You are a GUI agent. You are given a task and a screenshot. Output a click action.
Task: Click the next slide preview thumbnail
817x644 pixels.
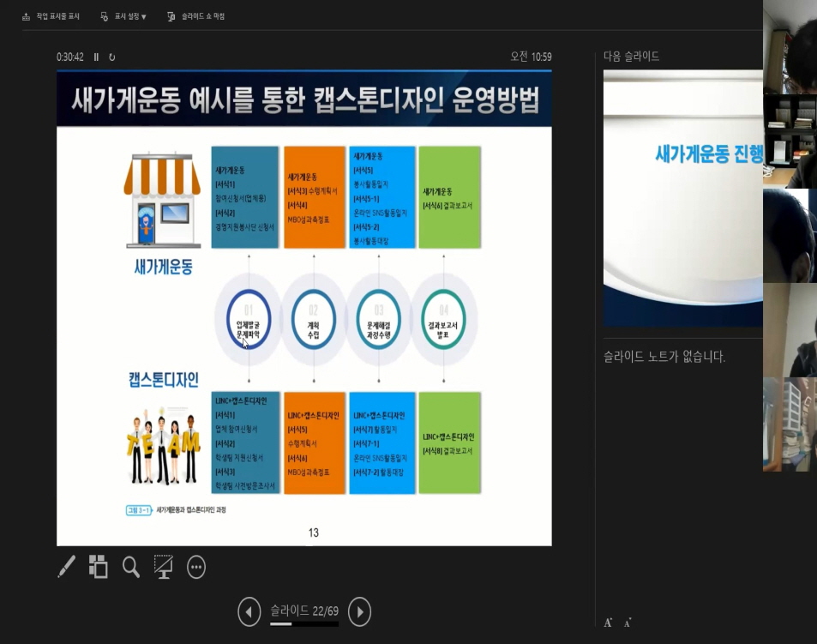click(x=682, y=197)
